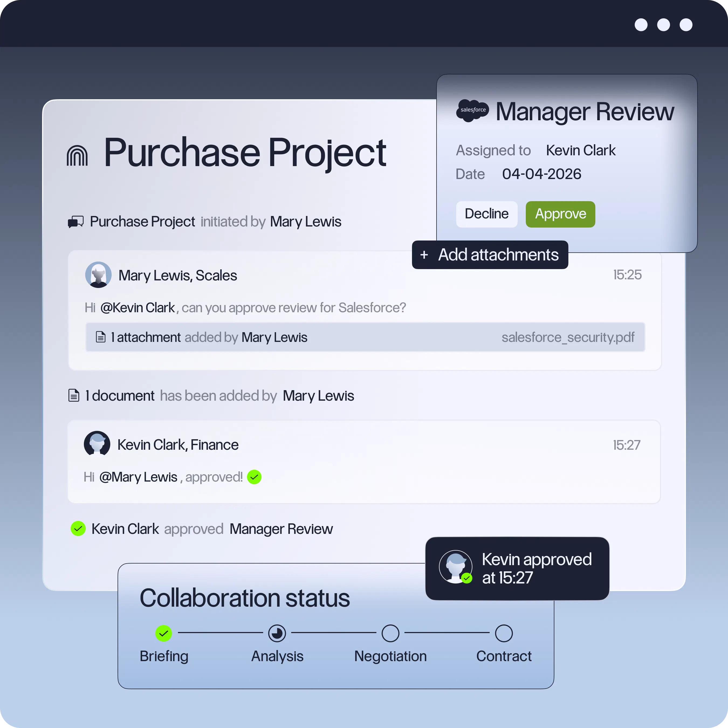Click the Salesforce cloud logo
This screenshot has height=728, width=728.
[x=472, y=110]
